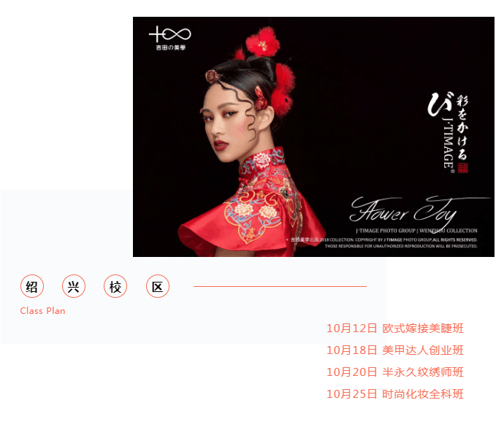Click the 兴 circled character
The image size is (504, 438).
coord(74,286)
